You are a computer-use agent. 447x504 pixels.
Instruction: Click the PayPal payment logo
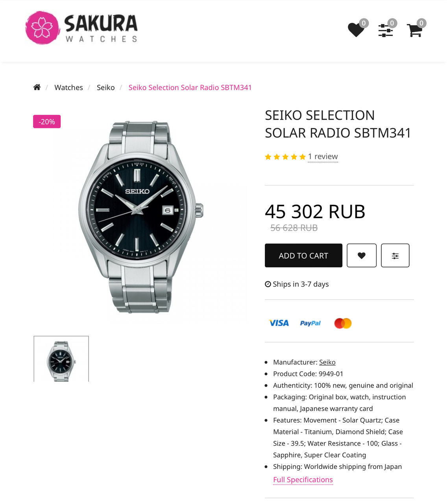(310, 323)
